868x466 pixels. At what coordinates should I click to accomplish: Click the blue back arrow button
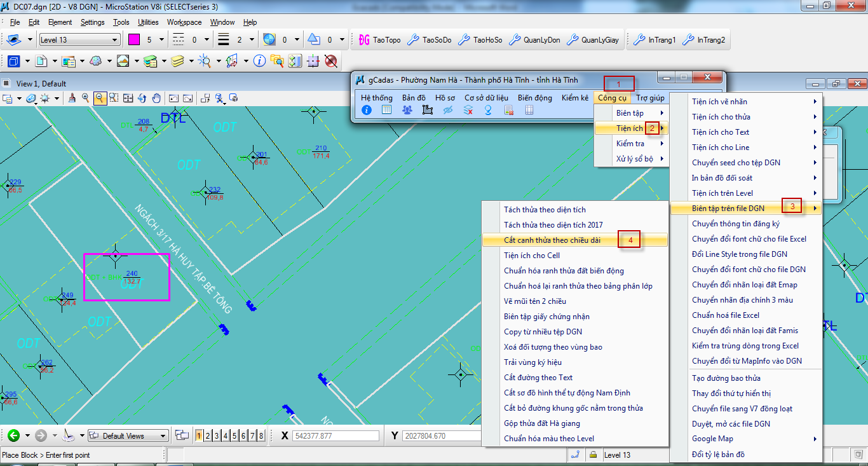(13, 435)
